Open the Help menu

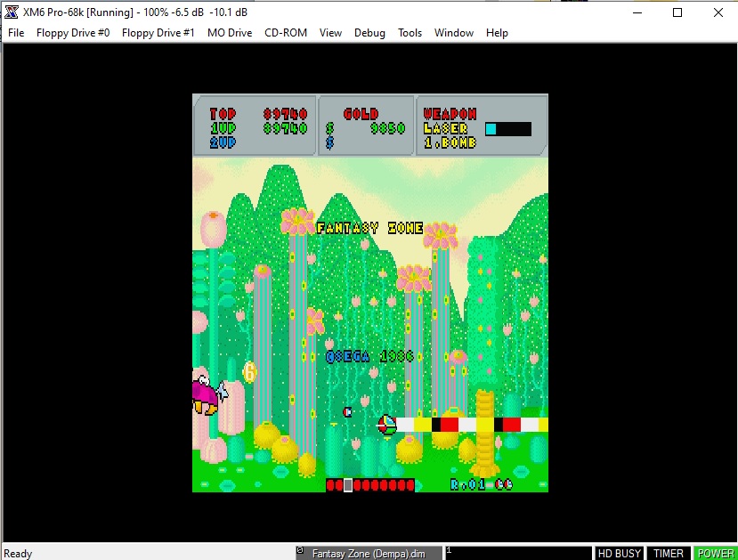[497, 33]
